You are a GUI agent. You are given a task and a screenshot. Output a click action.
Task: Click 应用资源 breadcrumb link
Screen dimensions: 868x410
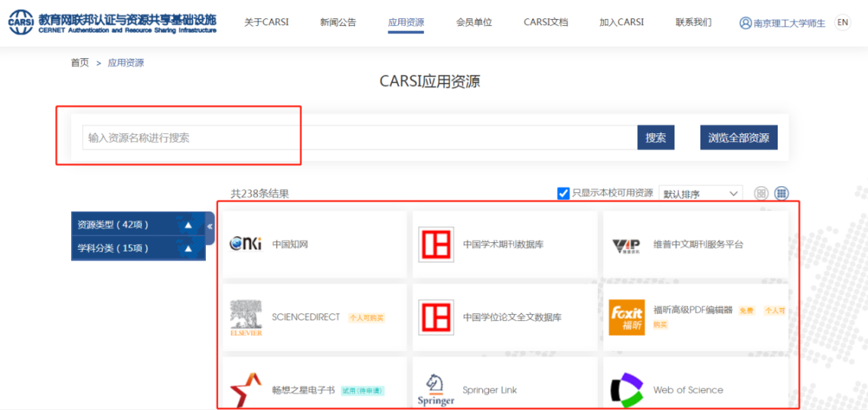pos(126,63)
